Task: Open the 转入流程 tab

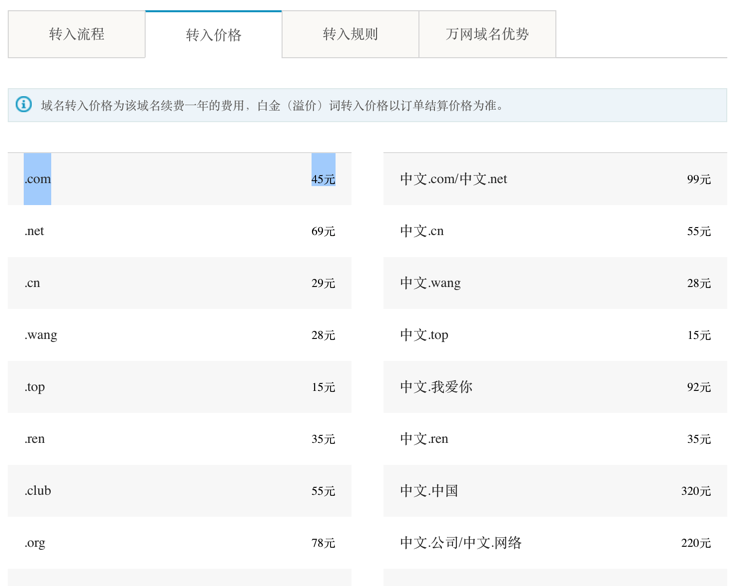Action: click(76, 34)
